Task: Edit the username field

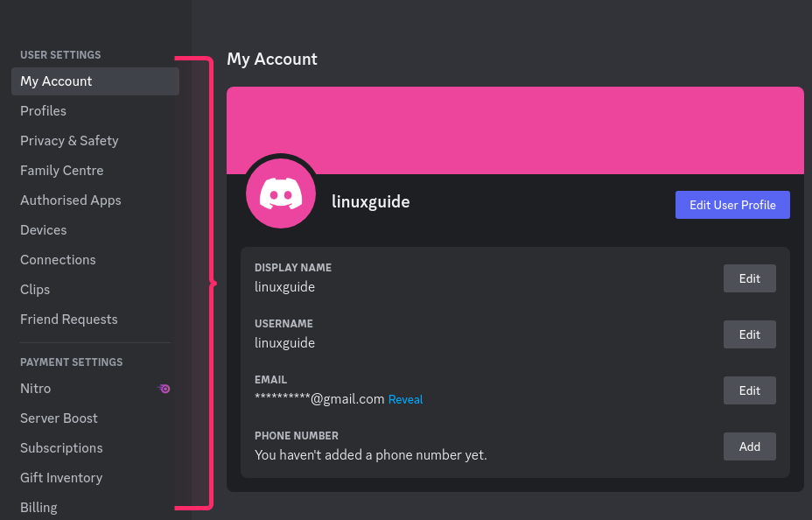Action: click(x=749, y=334)
